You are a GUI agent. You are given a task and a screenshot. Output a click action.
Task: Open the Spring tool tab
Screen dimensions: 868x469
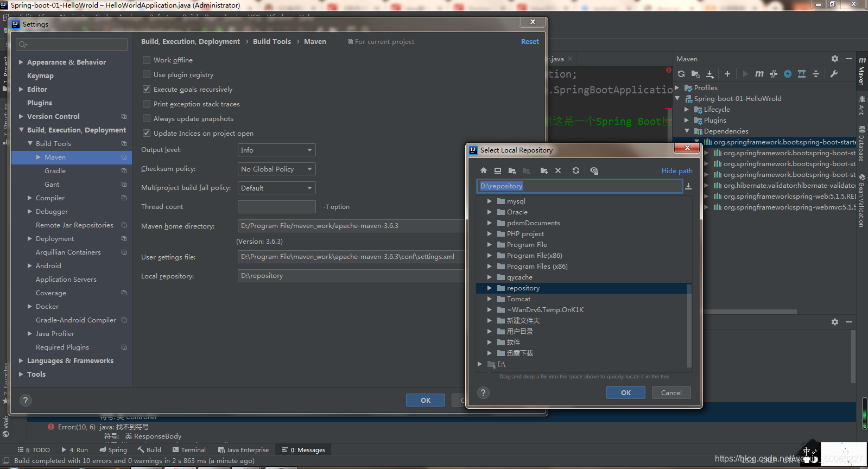(x=113, y=449)
